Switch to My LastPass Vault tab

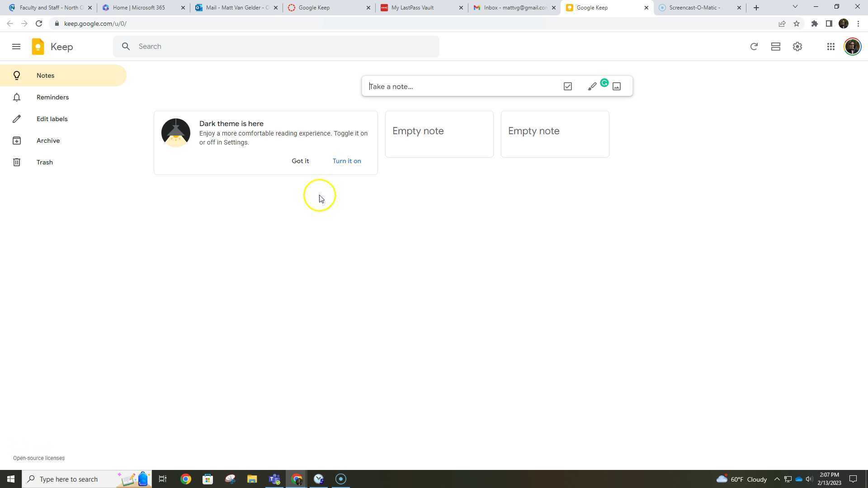click(x=421, y=8)
